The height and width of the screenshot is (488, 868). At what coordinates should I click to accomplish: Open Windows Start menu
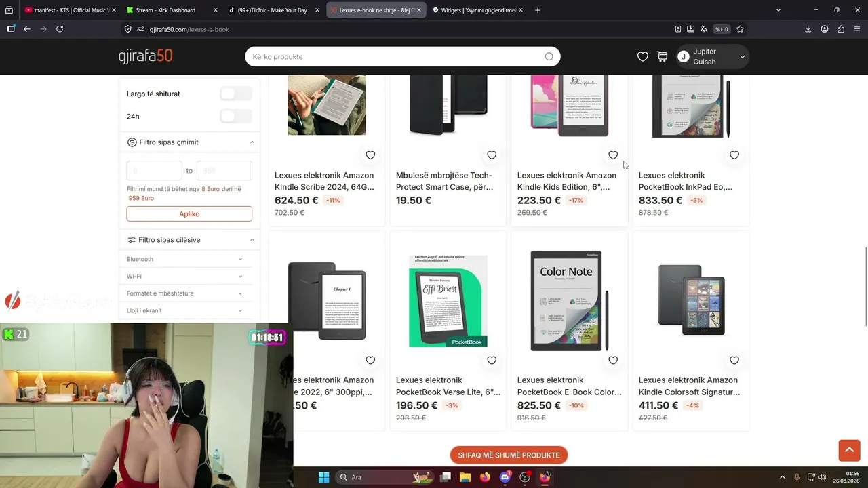323,477
